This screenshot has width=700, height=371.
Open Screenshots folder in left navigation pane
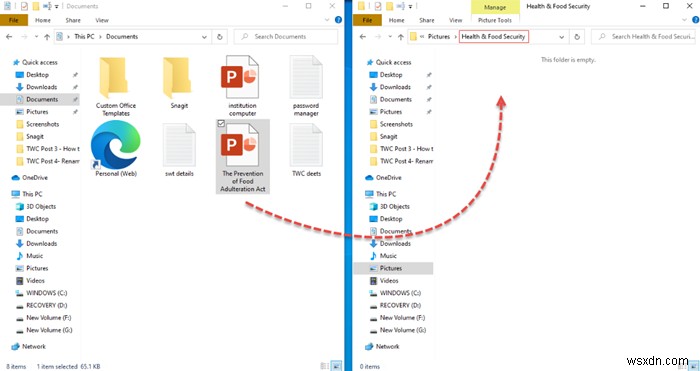pos(42,124)
